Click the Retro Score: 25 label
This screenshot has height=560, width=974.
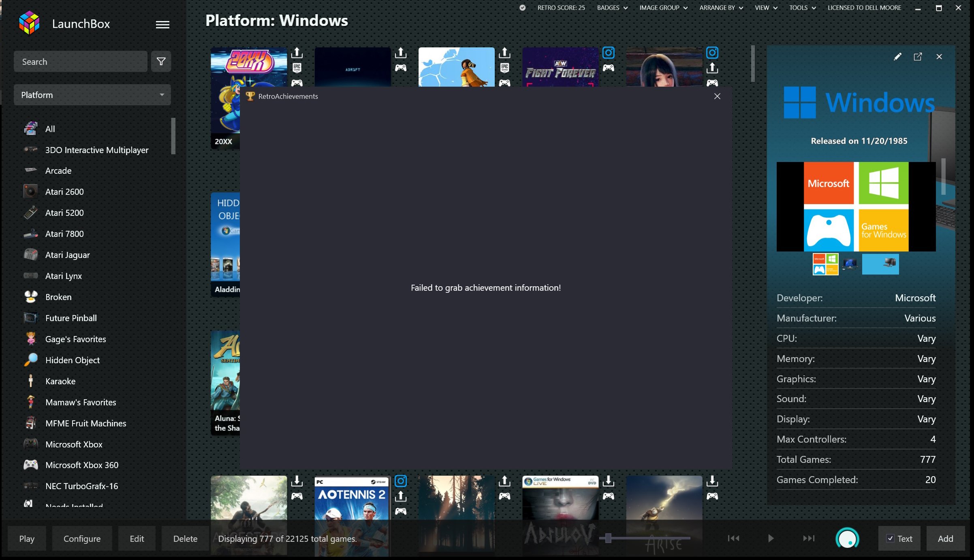pyautogui.click(x=561, y=8)
